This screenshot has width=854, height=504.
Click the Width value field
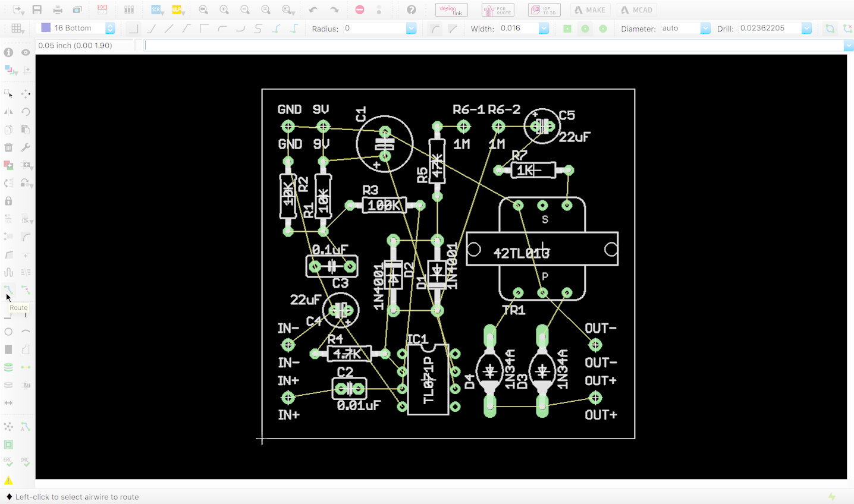(x=519, y=28)
